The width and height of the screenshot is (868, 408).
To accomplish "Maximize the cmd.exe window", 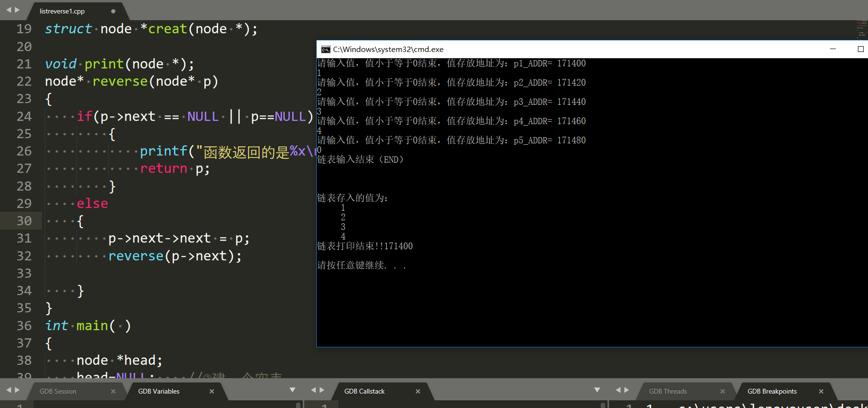I will click(860, 49).
